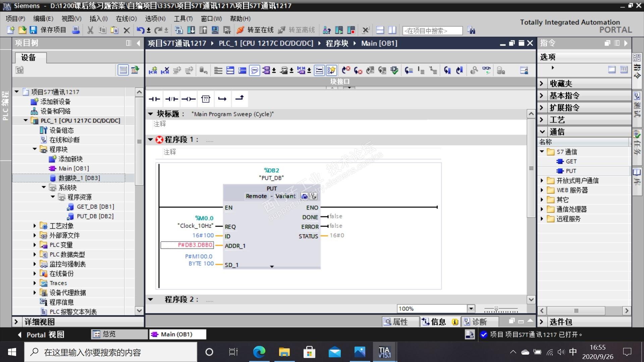Toggle split editor vertically icon
The image size is (644, 362).
pyautogui.click(x=392, y=30)
